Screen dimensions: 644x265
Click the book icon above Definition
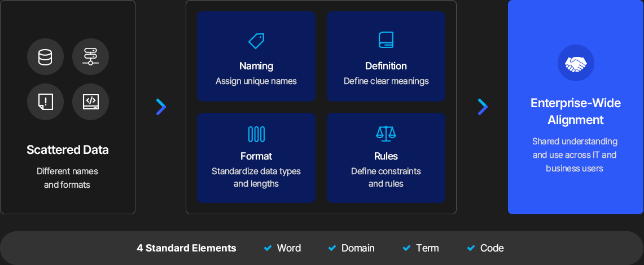[386, 40]
